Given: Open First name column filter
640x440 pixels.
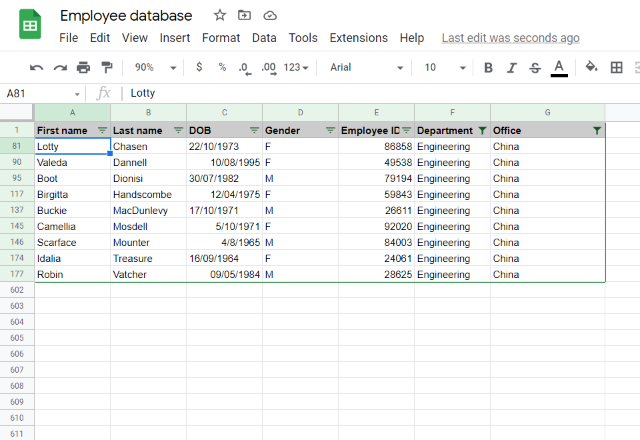Looking at the screenshot, I should click(102, 130).
